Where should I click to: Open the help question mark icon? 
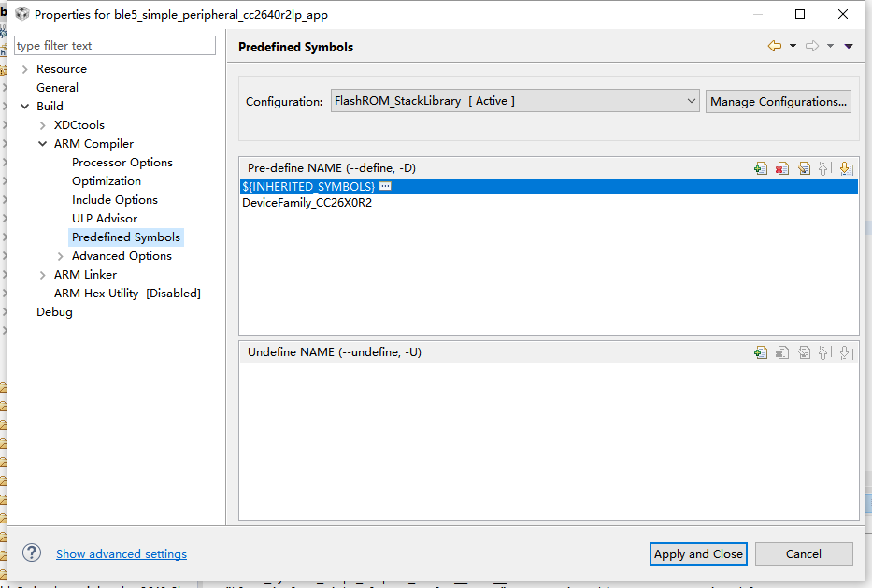coord(32,553)
